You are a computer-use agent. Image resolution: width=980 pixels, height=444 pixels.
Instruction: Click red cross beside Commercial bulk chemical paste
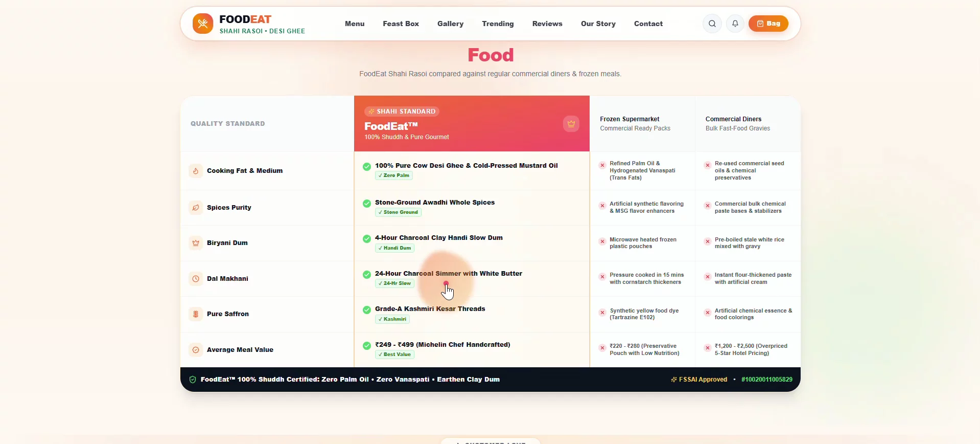(x=708, y=206)
